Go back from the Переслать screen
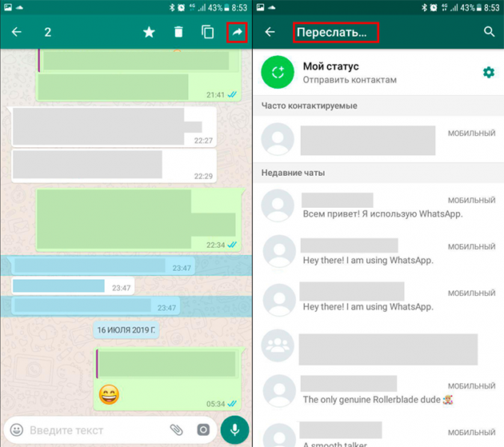Screen dimensions: 504x447 270,32
